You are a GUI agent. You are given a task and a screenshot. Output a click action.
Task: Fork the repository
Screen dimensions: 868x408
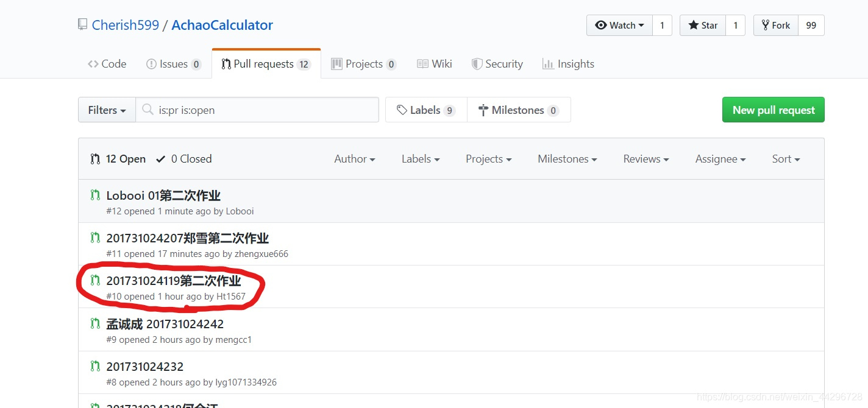coord(775,25)
